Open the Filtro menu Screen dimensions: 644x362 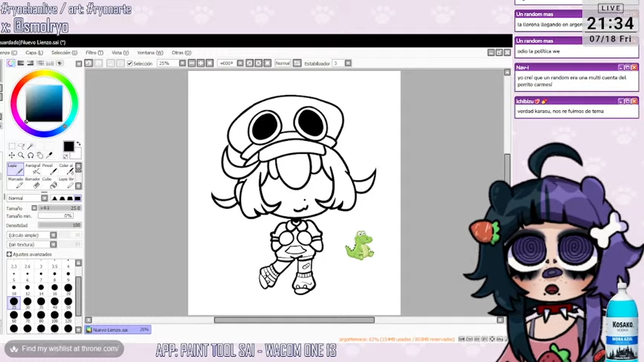[94, 53]
